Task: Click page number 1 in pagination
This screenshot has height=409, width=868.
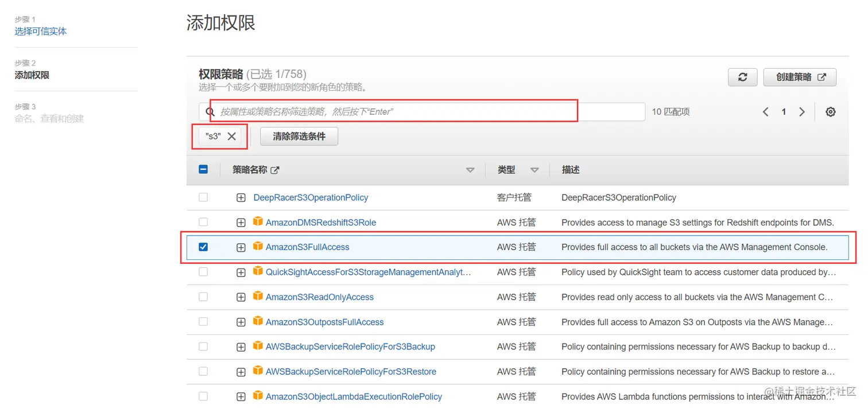Action: [x=784, y=112]
